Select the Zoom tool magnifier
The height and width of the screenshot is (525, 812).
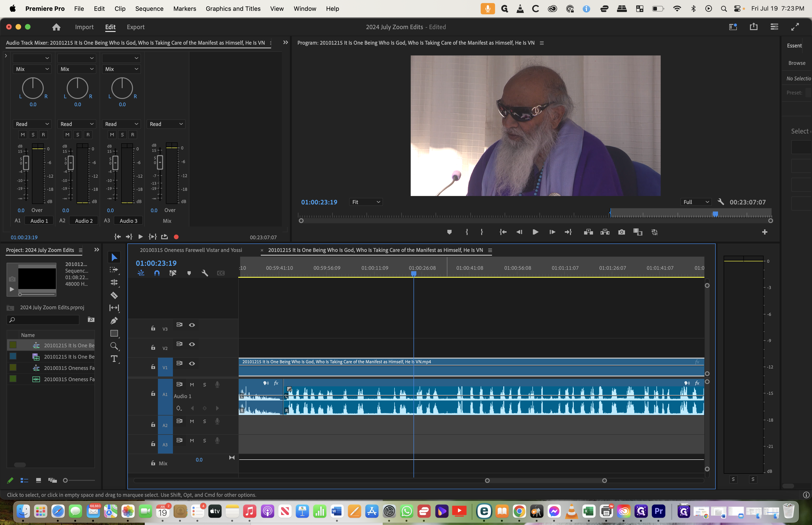[x=114, y=346]
